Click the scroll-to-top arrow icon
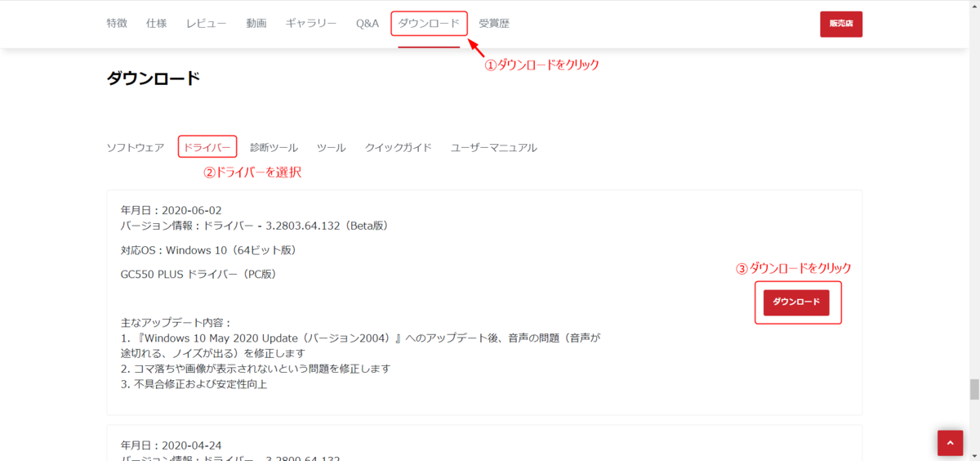 pyautogui.click(x=951, y=443)
